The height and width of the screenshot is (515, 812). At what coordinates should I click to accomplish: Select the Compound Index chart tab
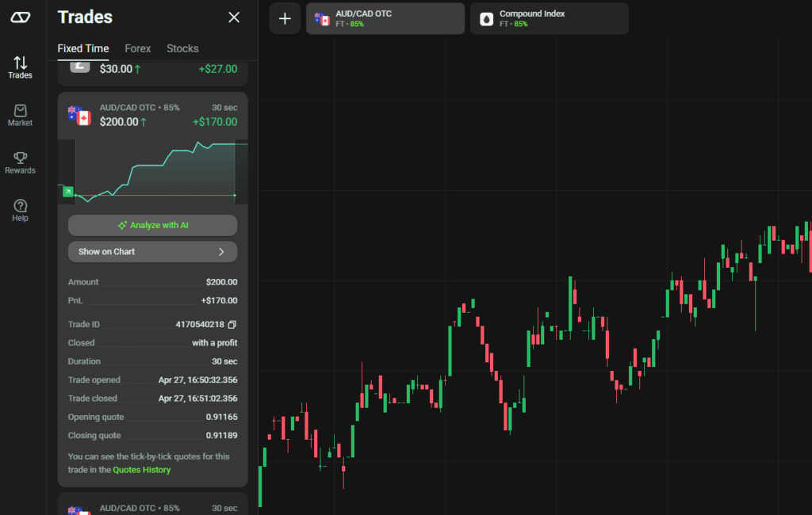(550, 19)
